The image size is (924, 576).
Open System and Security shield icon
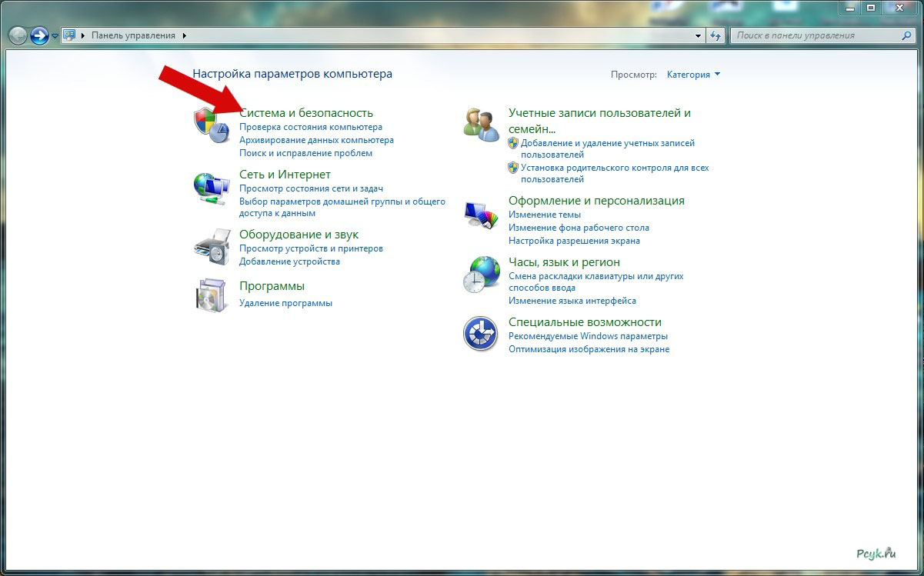pyautogui.click(x=211, y=124)
